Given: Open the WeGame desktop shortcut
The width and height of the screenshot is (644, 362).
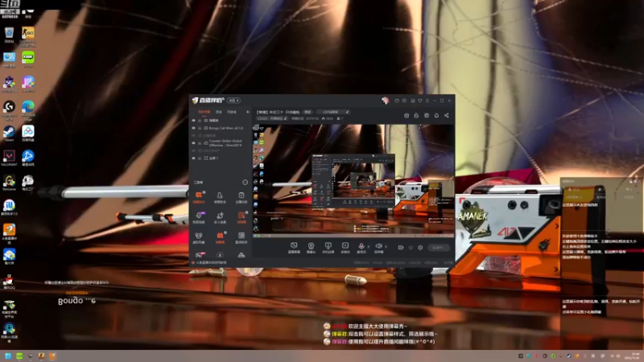Looking at the screenshot, I should tap(9, 183).
